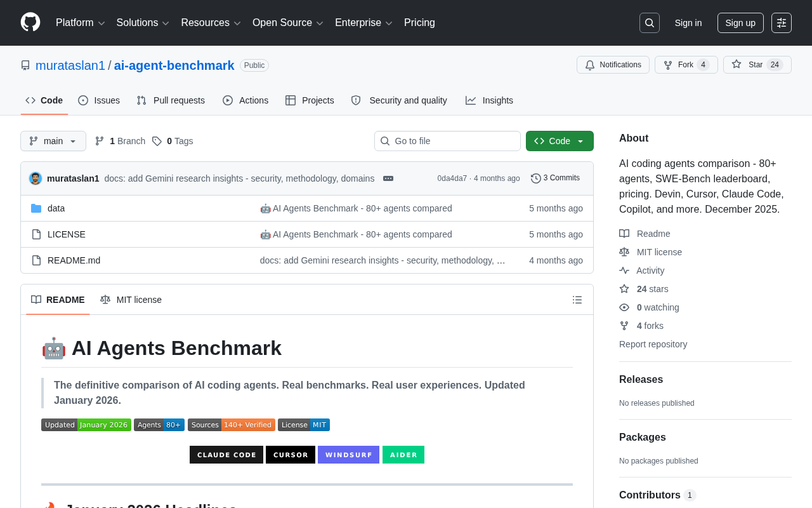Open the Pull requests tab
Image resolution: width=812 pixels, height=508 pixels.
[171, 100]
